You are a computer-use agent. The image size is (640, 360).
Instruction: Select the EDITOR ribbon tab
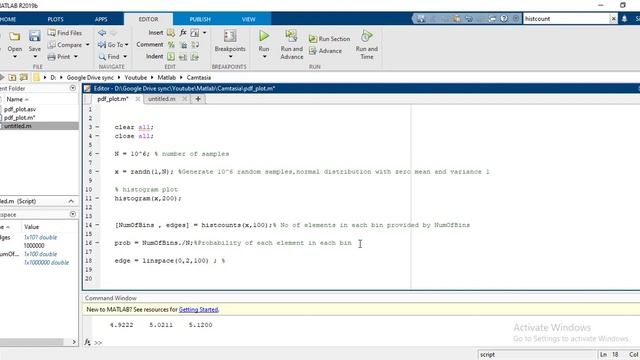coord(148,19)
